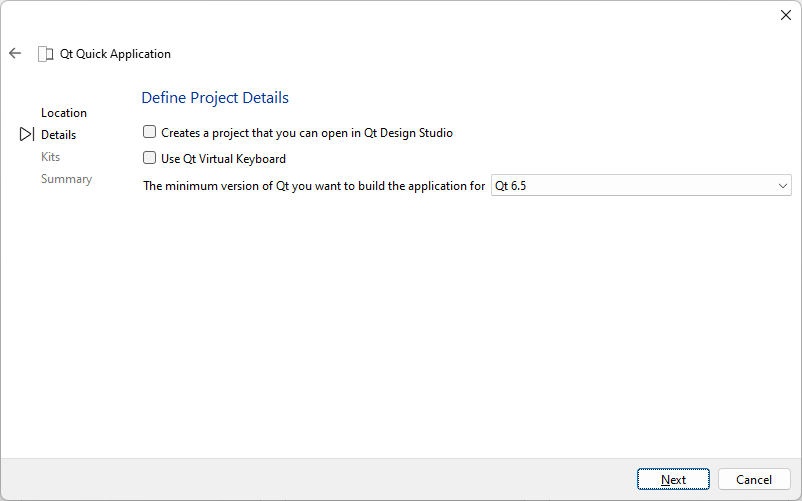Click the Qt Quick Application document icon
This screenshot has height=501, width=802.
click(x=45, y=54)
